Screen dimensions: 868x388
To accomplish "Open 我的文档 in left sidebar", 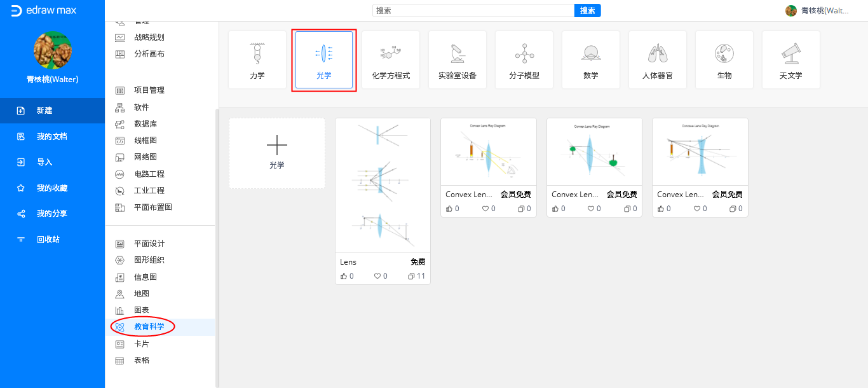I will point(51,136).
